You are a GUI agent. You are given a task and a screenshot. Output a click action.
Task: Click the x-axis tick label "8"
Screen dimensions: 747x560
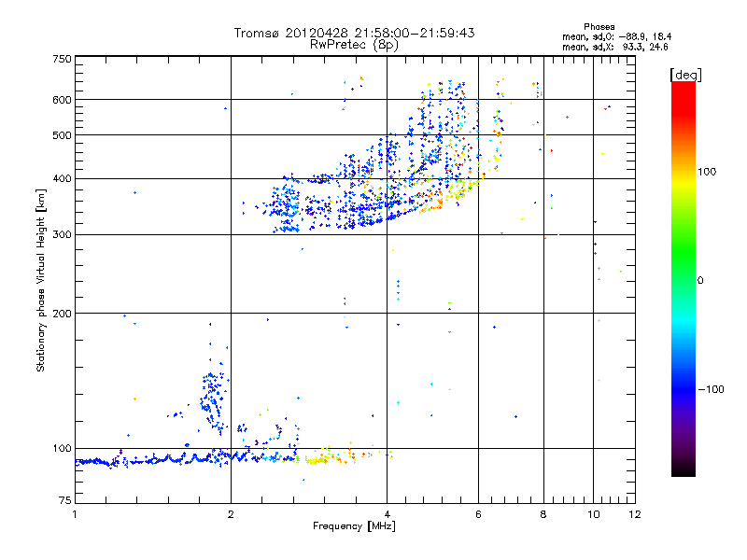coord(543,514)
